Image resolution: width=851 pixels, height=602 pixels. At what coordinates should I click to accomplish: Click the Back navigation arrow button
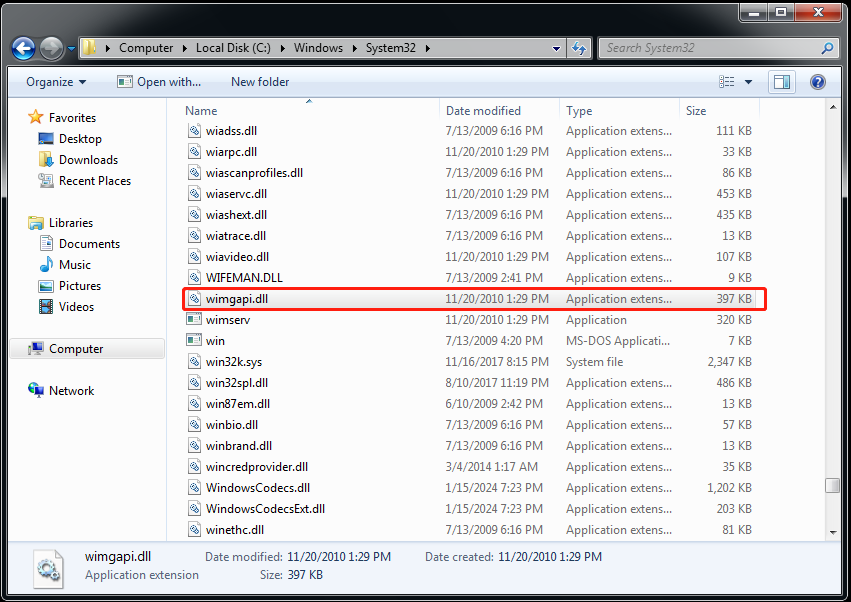point(24,47)
